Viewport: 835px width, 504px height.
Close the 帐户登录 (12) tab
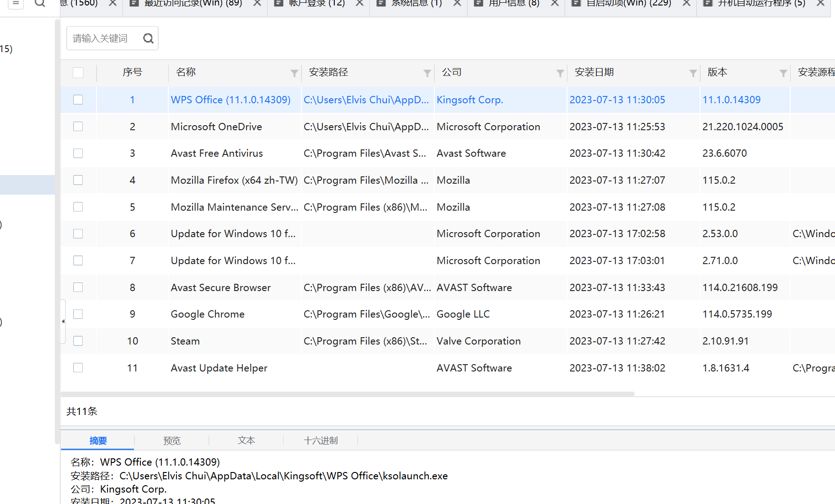360,3
